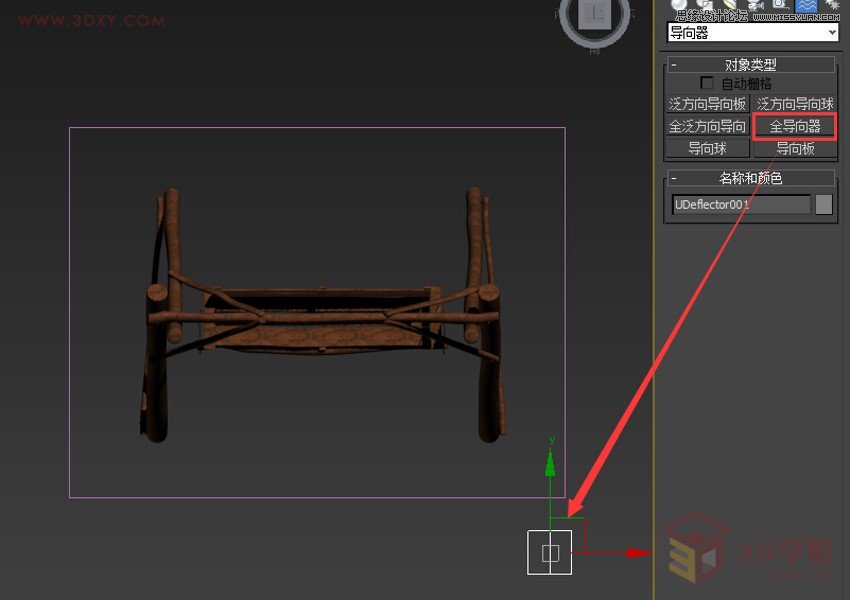Viewport: 850px width, 600px height.
Task: Select the Space Warps wave icon
Action: [806, 5]
